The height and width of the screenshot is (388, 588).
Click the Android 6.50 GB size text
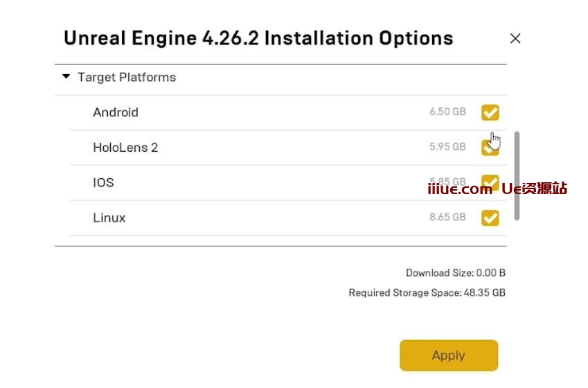[447, 112]
